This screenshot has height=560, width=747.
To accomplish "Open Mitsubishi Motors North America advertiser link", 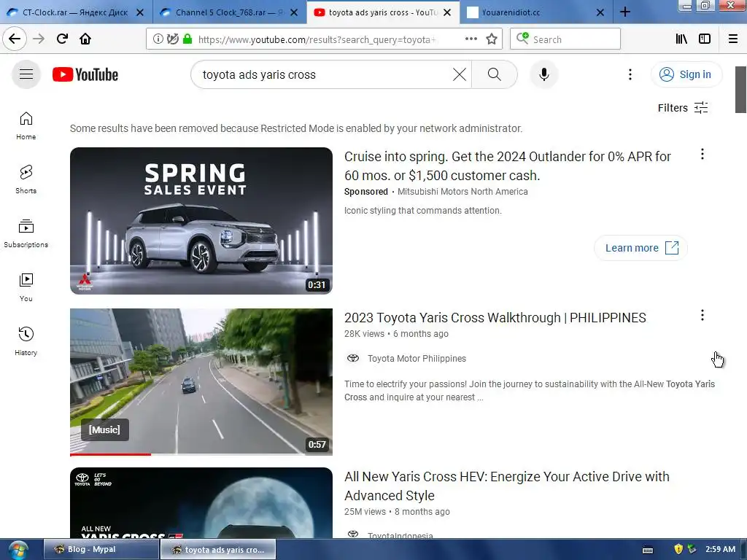I will pyautogui.click(x=462, y=192).
